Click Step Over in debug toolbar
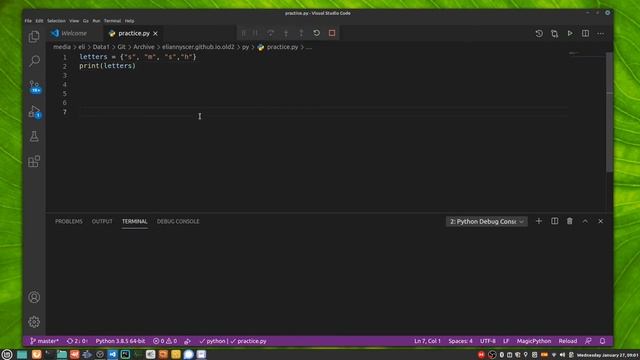Image resolution: width=640 pixels, height=360 pixels. point(270,33)
